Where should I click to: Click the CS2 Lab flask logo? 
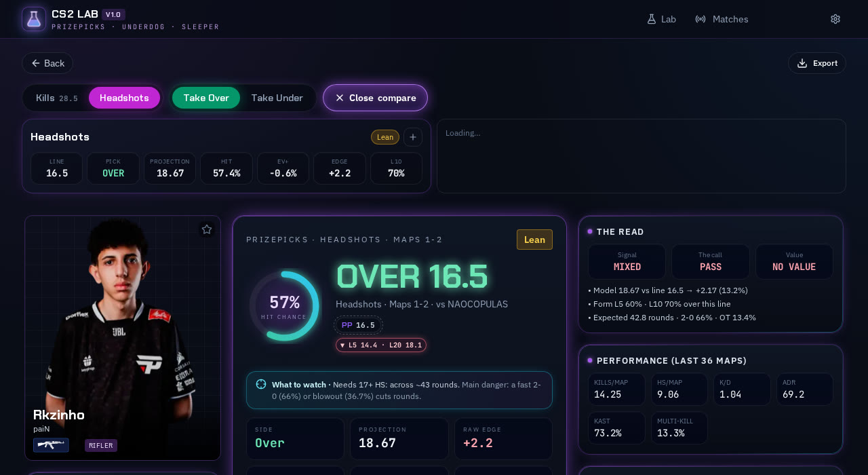click(34, 19)
